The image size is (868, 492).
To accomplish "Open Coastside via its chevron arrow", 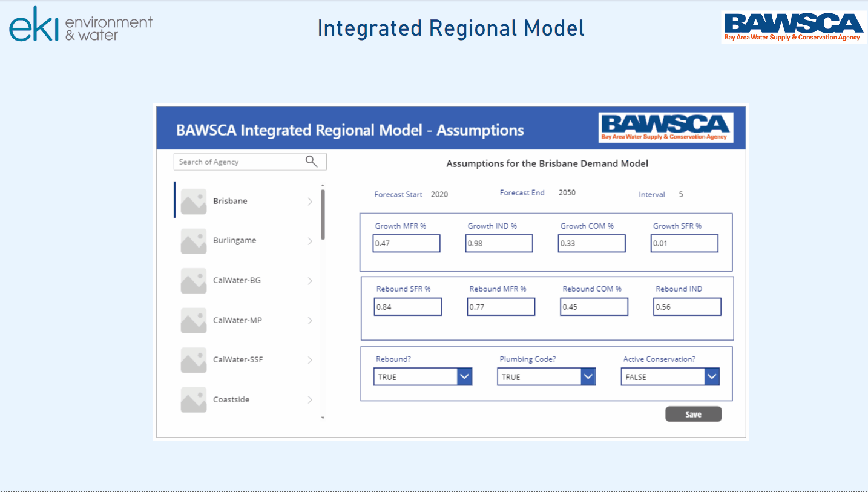I will tap(310, 399).
